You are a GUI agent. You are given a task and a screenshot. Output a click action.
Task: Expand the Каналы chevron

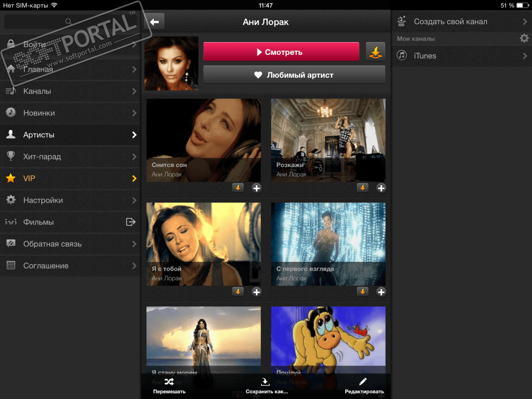click(x=135, y=92)
